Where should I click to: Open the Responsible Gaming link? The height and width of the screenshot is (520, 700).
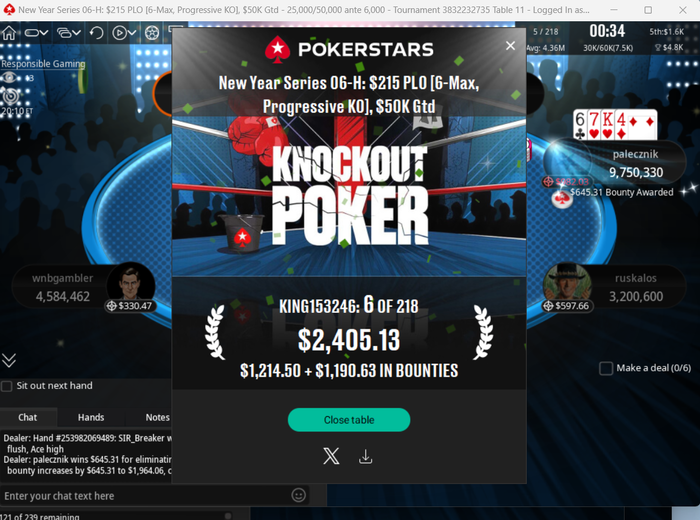(x=43, y=64)
